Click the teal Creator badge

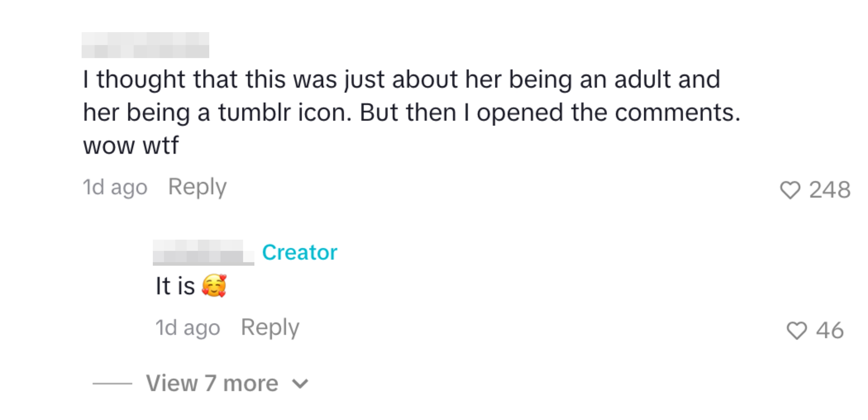tap(300, 252)
